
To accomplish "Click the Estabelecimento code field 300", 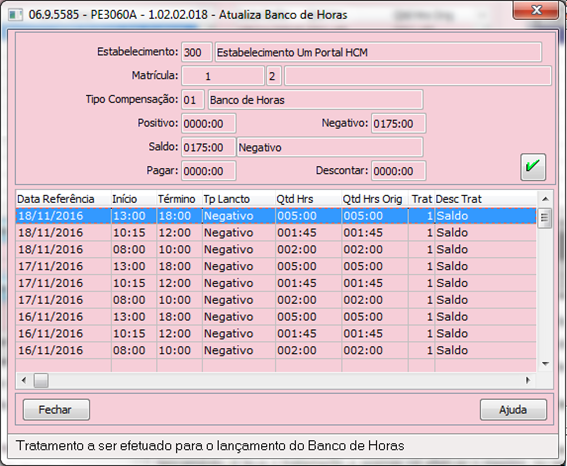I will click(197, 52).
